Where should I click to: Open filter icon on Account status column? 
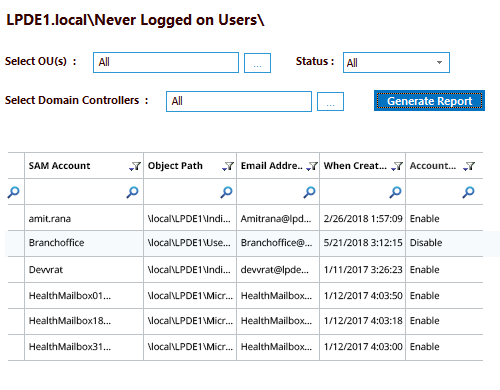469,166
